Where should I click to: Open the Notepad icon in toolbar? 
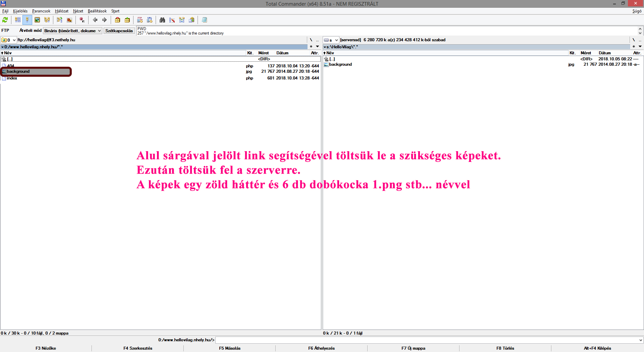204,20
